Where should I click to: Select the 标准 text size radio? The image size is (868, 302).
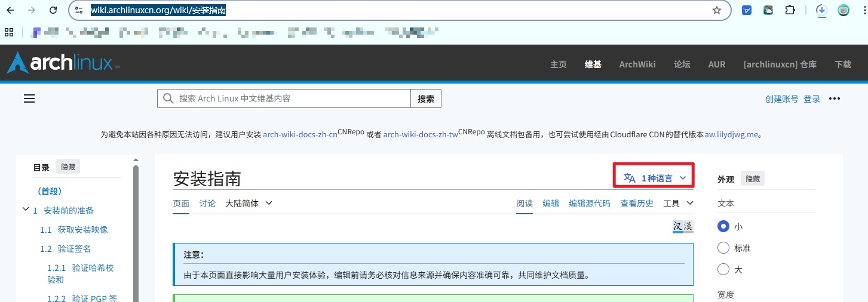coord(723,248)
